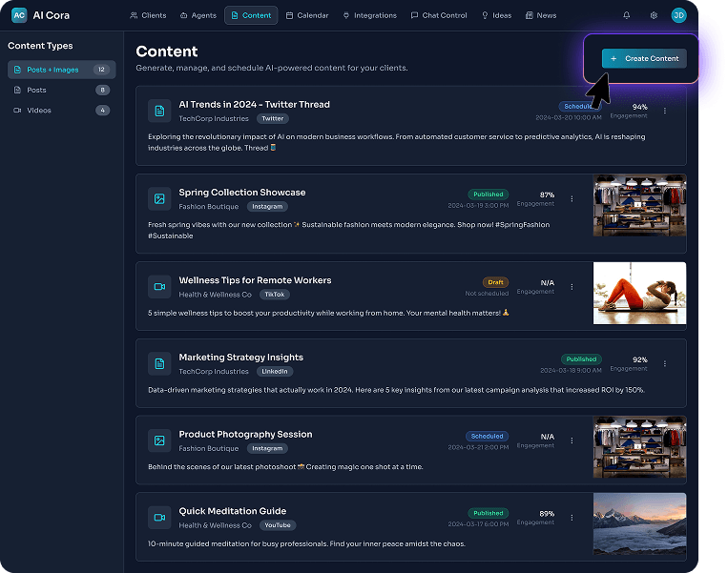Viewport: 728px width, 573px height.
Task: Open more options for Product Photography Session
Action: pos(572,440)
